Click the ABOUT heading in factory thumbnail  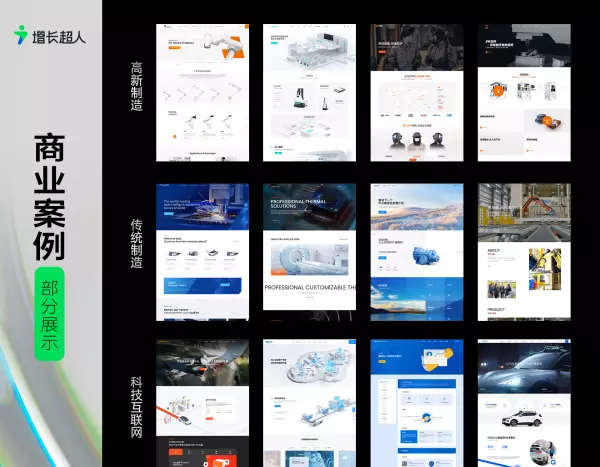tap(494, 250)
